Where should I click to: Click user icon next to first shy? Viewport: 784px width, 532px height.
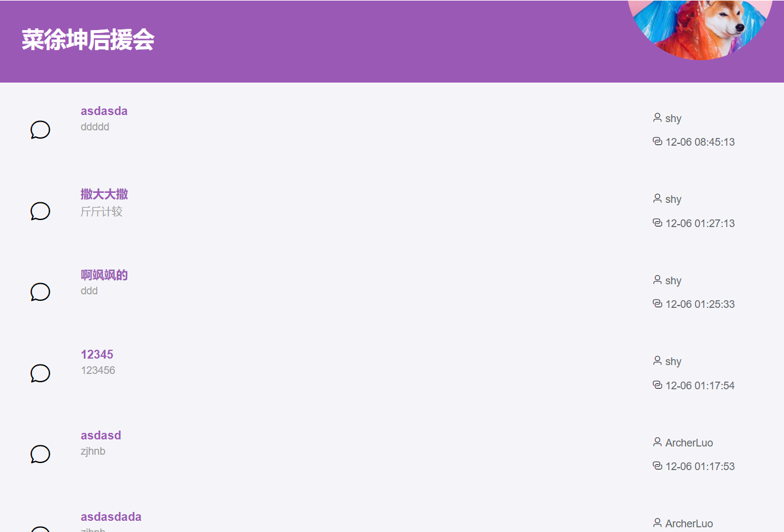[x=657, y=118]
